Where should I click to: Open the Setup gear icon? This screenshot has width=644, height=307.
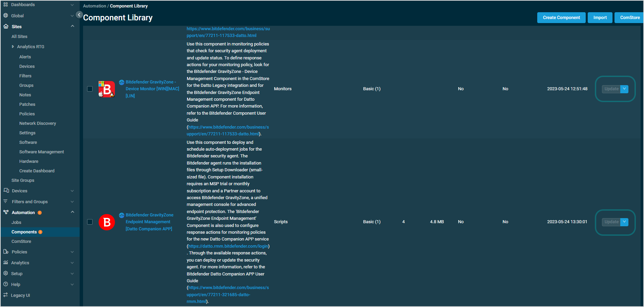(x=5, y=273)
